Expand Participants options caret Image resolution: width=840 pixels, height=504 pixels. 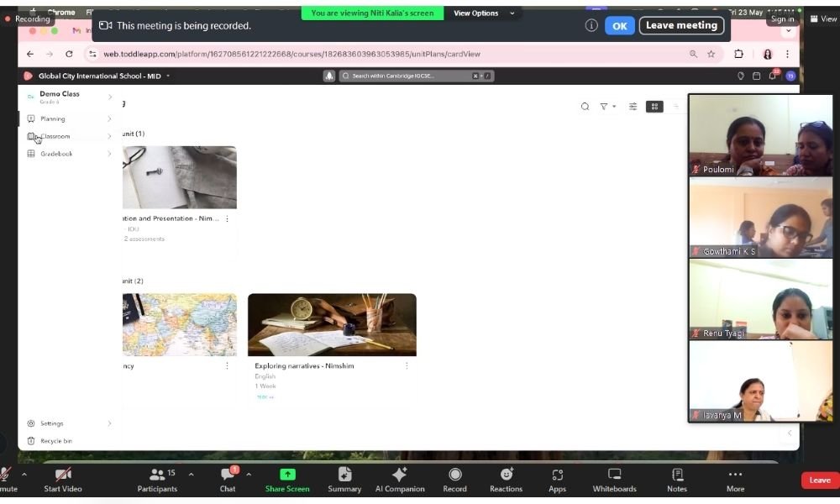[192, 474]
